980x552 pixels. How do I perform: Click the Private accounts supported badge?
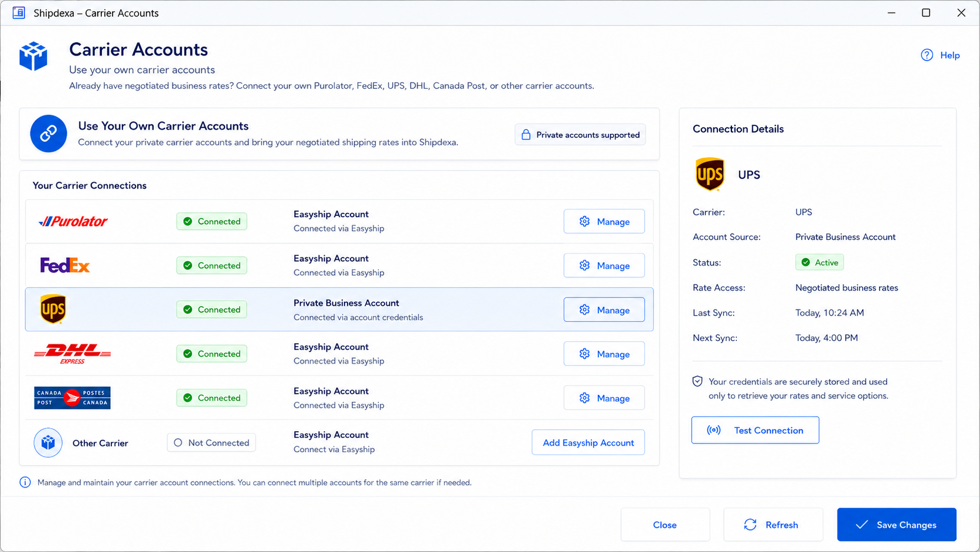coord(580,135)
